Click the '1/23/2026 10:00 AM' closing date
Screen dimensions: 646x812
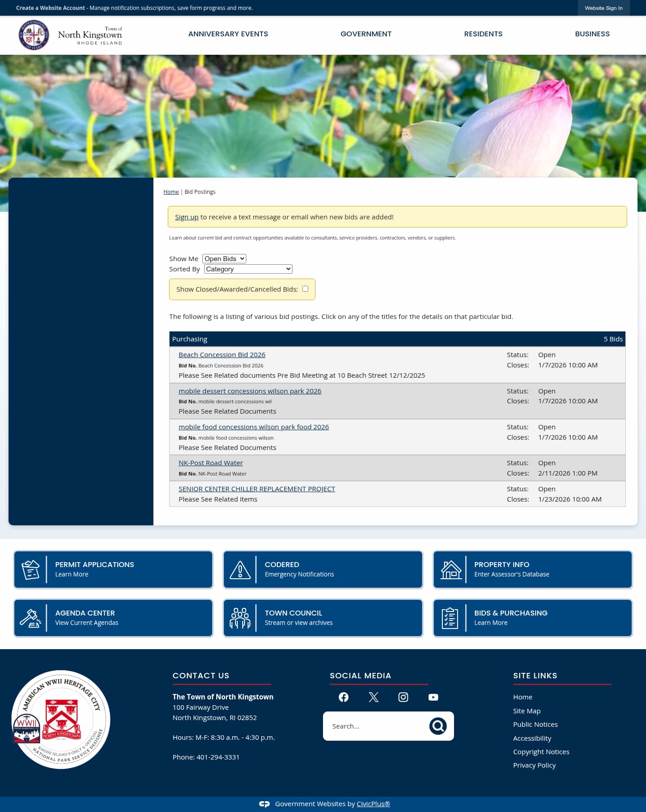570,499
